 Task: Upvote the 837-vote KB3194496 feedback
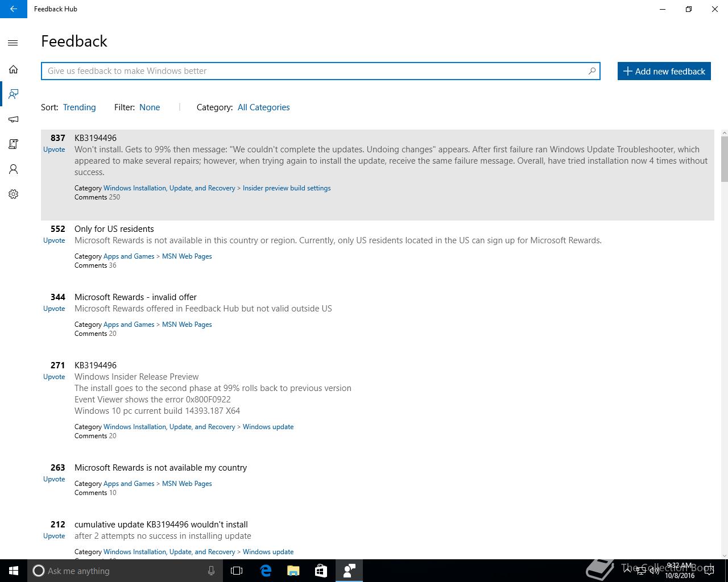click(54, 149)
